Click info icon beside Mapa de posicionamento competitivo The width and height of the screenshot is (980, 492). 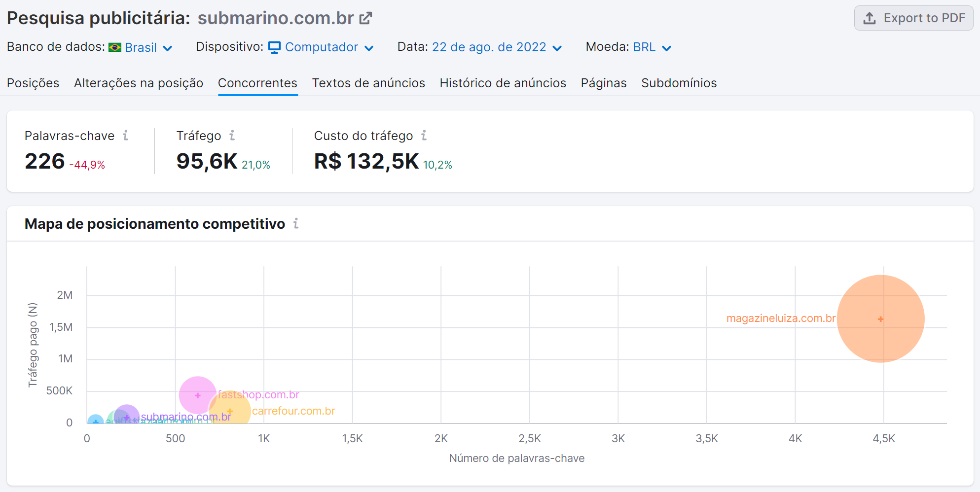tap(296, 223)
